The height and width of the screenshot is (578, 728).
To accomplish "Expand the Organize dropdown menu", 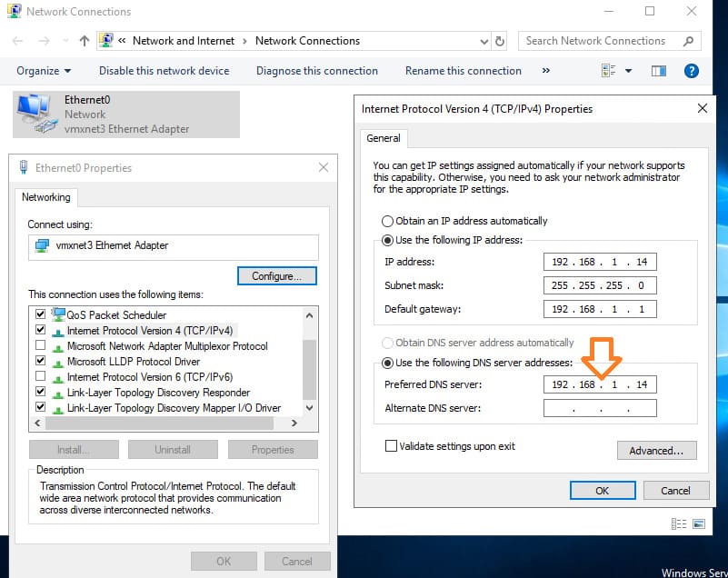I will coord(44,71).
